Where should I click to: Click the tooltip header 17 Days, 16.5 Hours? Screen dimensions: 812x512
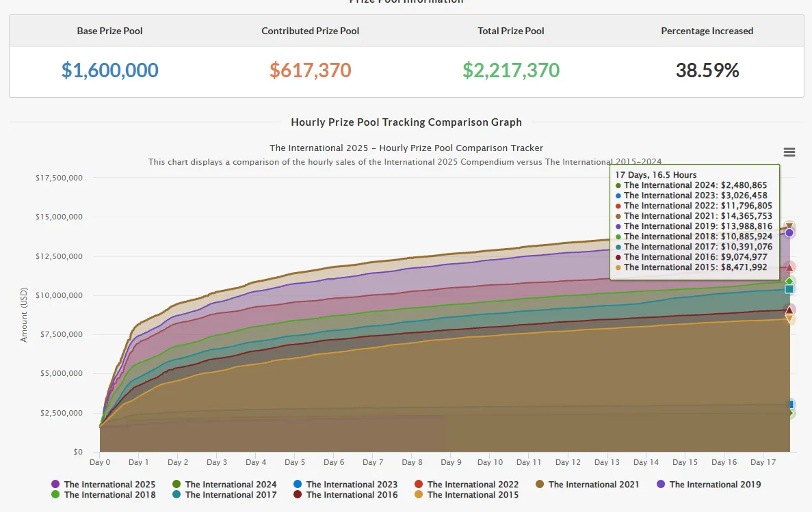tap(655, 175)
